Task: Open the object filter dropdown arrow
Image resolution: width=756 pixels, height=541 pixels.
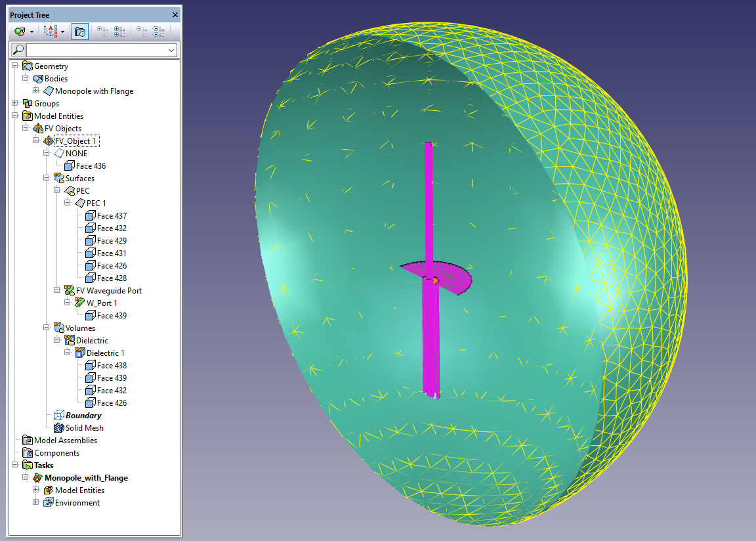Action: [31, 32]
